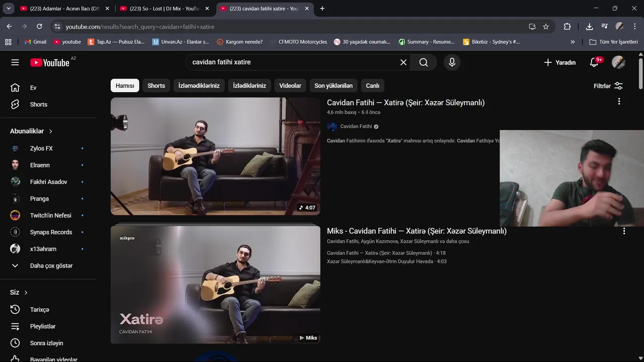The image size is (644, 362).
Task: Select the Canlı filter chip
Action: coord(373,86)
